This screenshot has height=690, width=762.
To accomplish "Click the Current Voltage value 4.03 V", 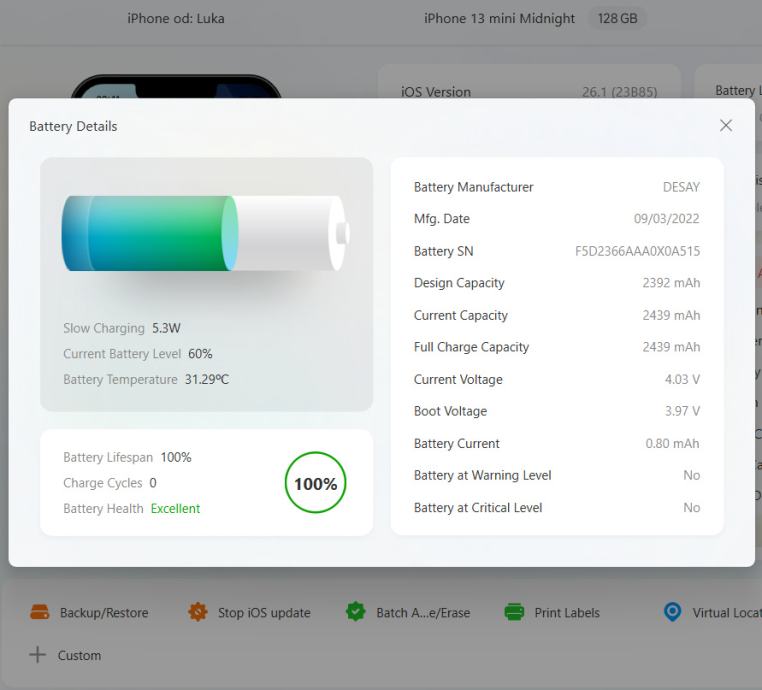I will point(682,379).
